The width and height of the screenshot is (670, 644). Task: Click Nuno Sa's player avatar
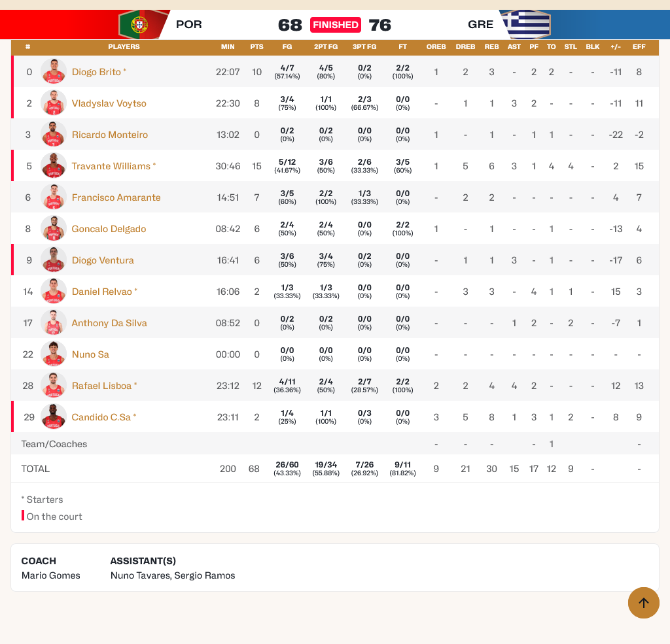(x=54, y=354)
